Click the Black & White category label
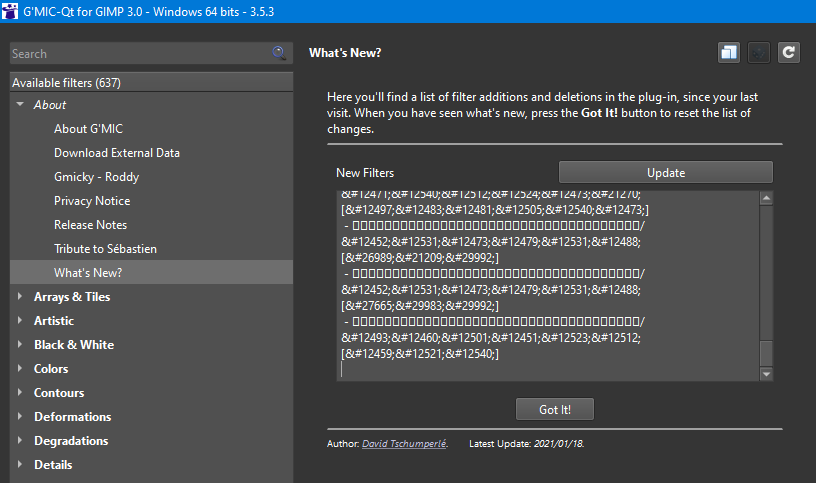The image size is (816, 483). click(74, 345)
